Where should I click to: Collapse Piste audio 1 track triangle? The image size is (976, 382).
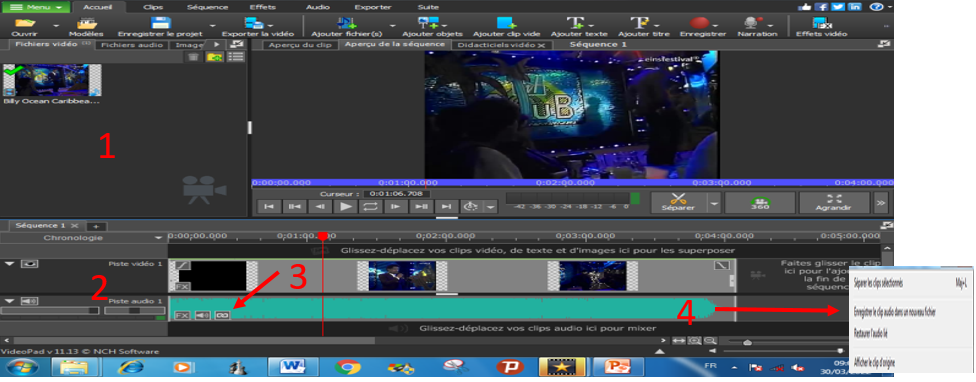pyautogui.click(x=10, y=301)
